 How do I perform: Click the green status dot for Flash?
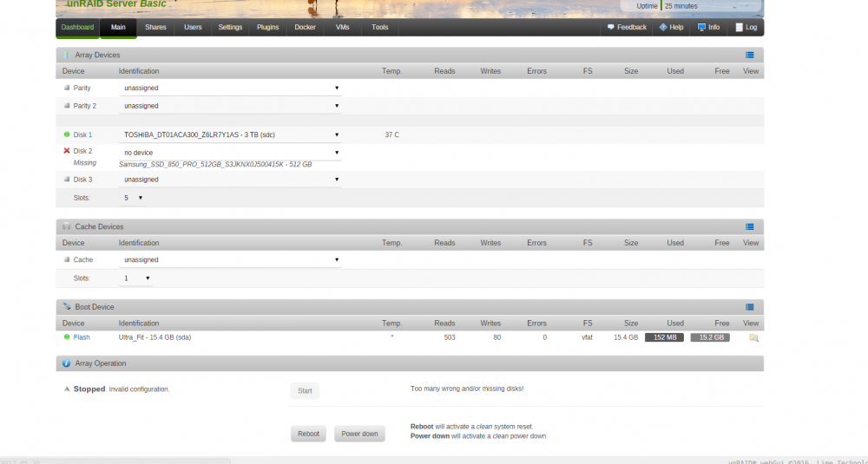click(x=67, y=337)
